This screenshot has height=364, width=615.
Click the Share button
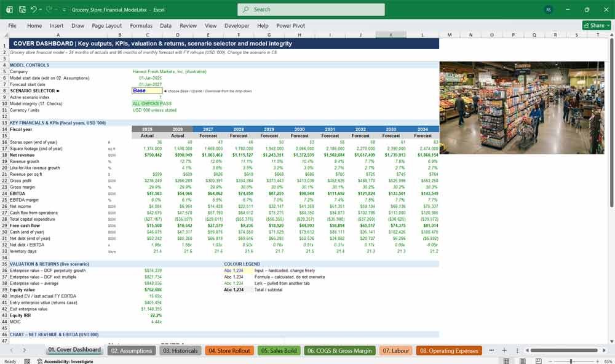pos(597,25)
